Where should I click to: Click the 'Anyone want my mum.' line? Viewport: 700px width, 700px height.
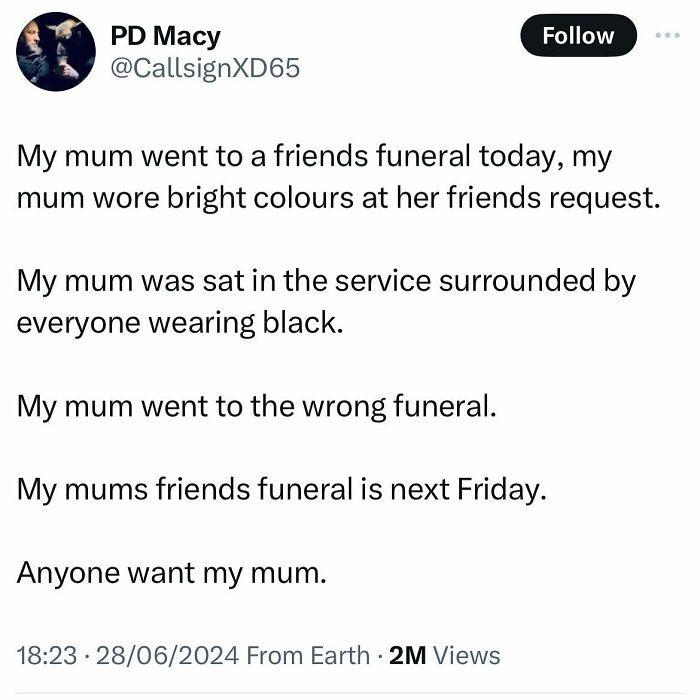click(172, 573)
